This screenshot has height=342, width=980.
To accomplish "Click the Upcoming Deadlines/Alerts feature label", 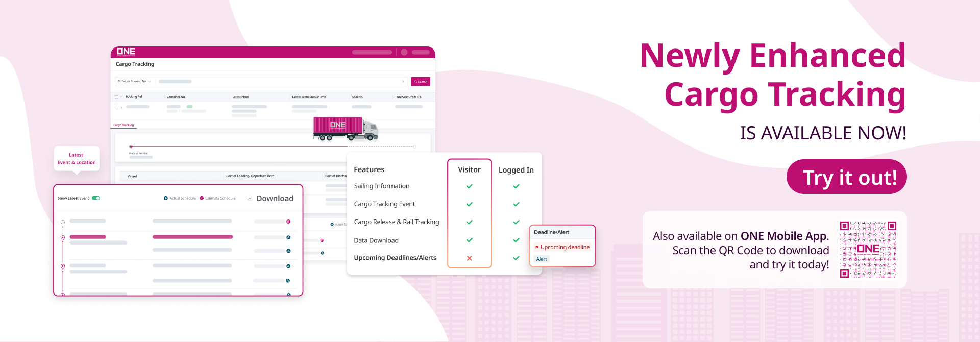I will tap(395, 258).
